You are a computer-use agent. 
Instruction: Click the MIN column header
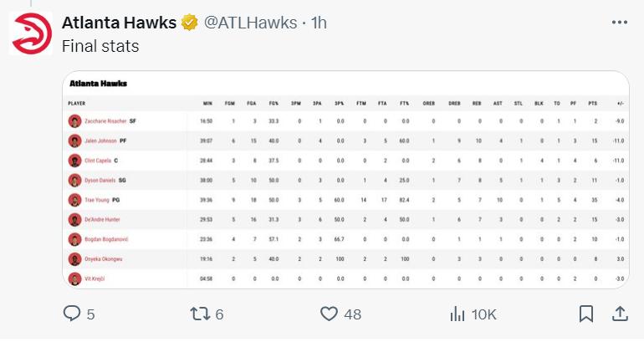[x=207, y=104]
